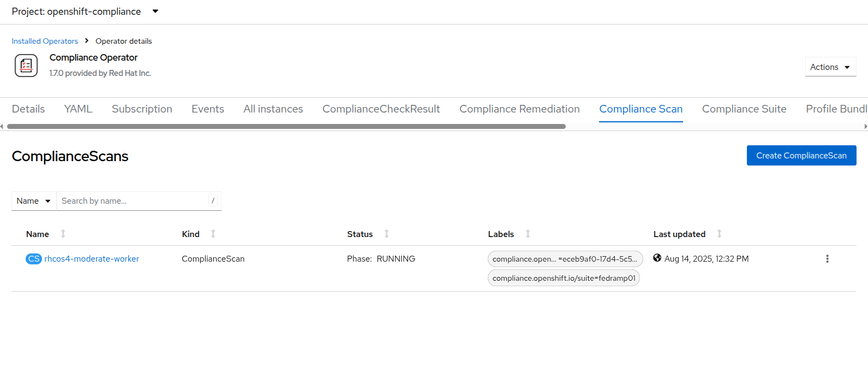Open kebab menu for rhcos4-moderate-worker
The width and height of the screenshot is (868, 384).
coord(827,259)
